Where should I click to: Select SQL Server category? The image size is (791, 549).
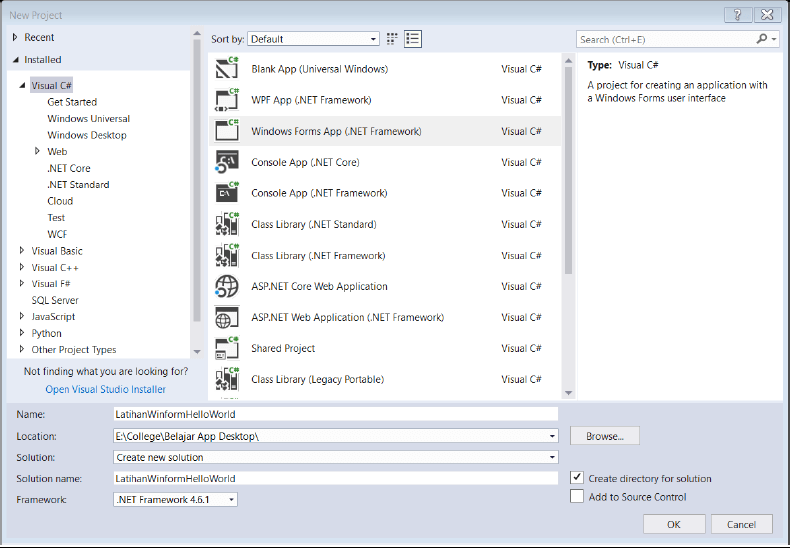point(55,300)
